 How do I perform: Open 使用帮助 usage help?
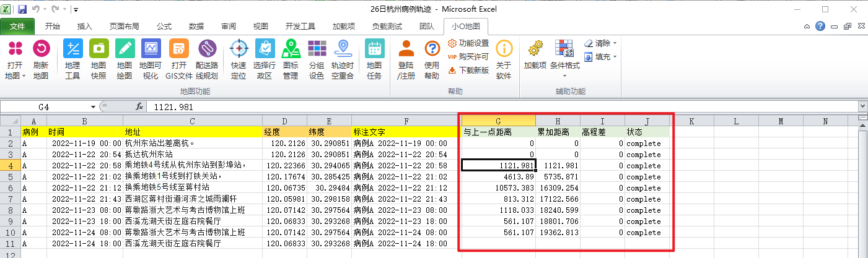(432, 60)
